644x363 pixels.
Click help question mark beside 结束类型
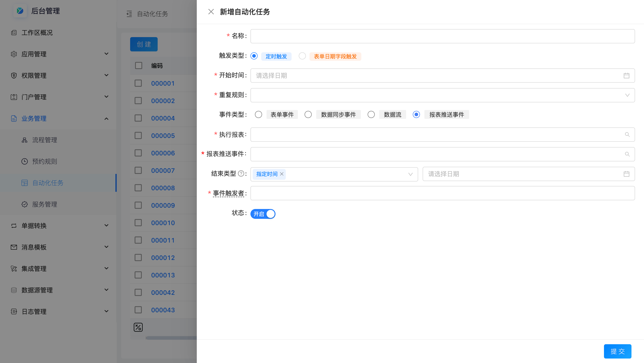click(241, 174)
